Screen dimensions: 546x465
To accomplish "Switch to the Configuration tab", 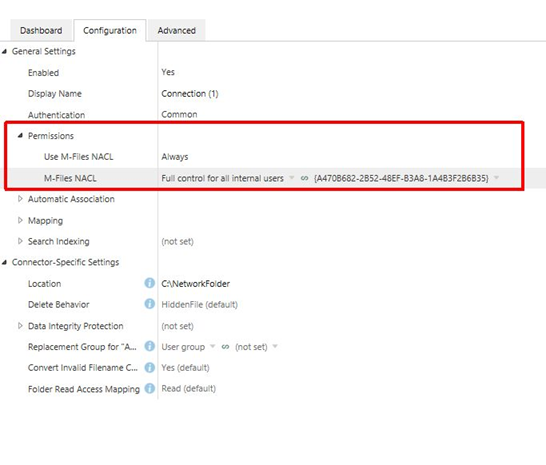I will (x=110, y=31).
